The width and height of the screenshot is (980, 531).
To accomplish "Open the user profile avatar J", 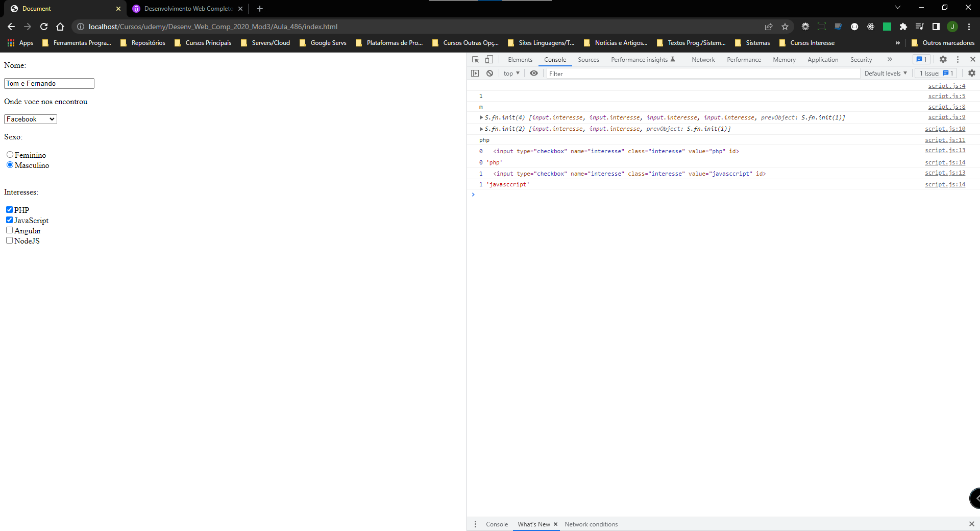I will tap(952, 27).
